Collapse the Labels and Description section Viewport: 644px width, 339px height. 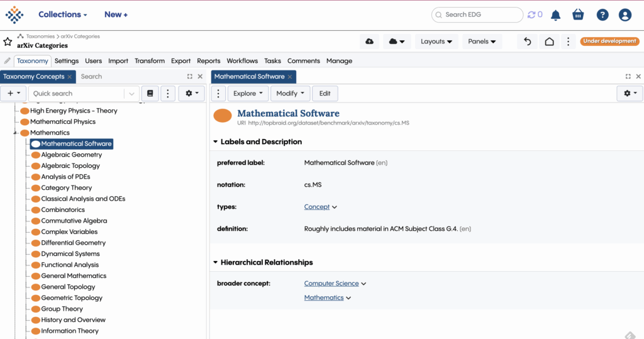216,142
